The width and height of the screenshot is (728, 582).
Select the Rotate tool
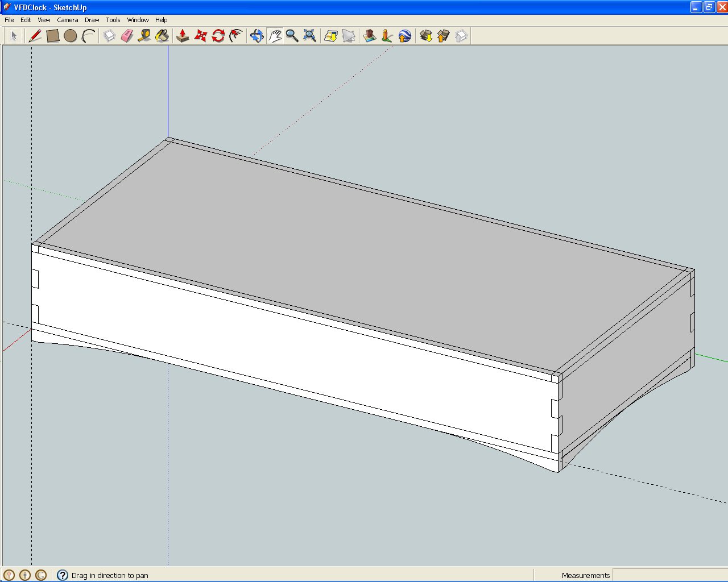coord(218,36)
